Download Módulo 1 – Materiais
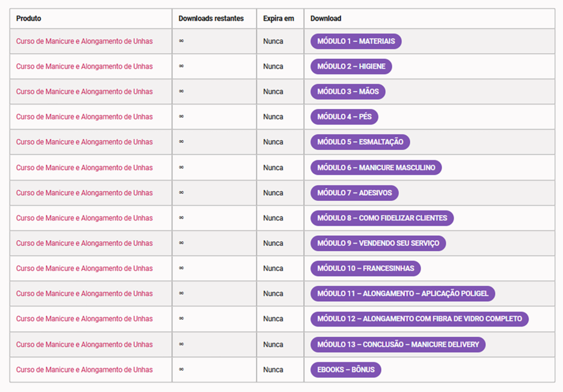The height and width of the screenshot is (392, 563). [x=356, y=41]
